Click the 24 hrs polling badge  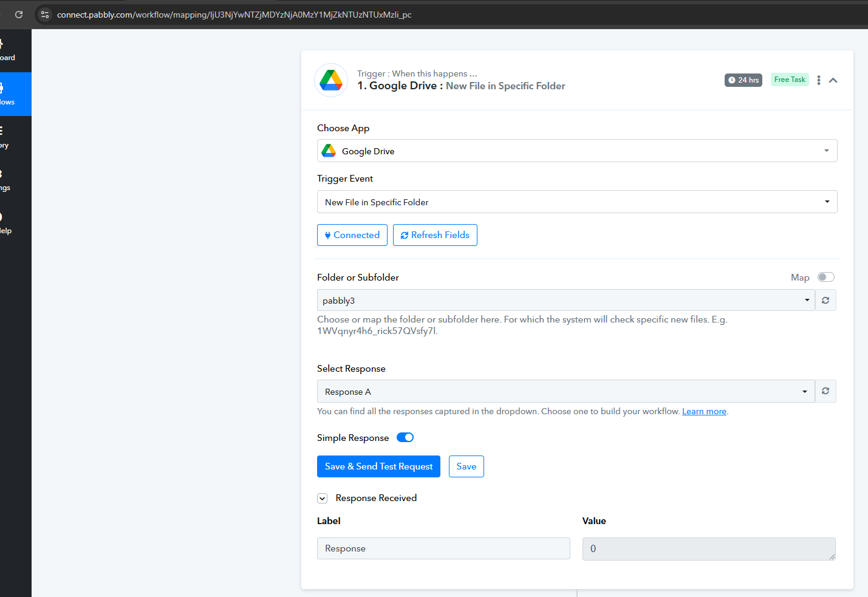pyautogui.click(x=743, y=80)
